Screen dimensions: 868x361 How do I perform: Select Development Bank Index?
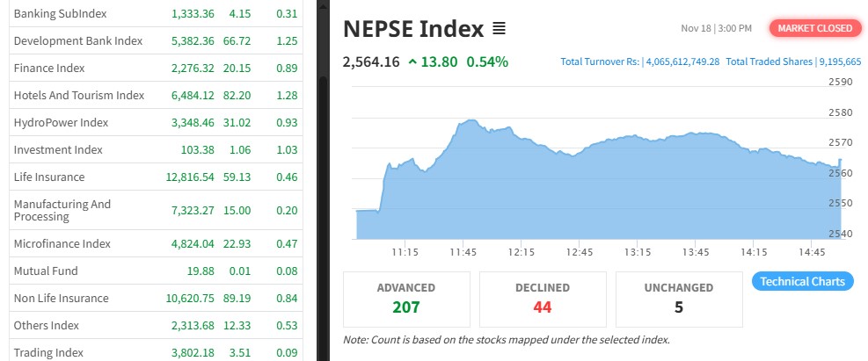[77, 41]
